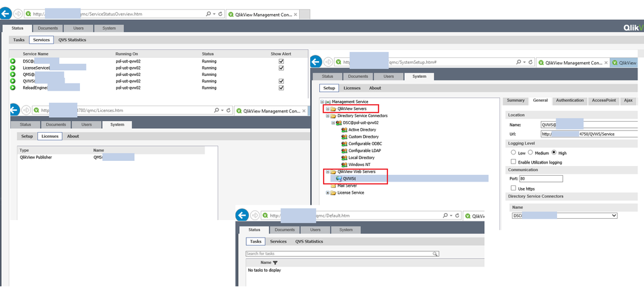Go back in the ServiceStatusOverview browser window
Viewport: 644px width, 289px height.
[x=5, y=14]
